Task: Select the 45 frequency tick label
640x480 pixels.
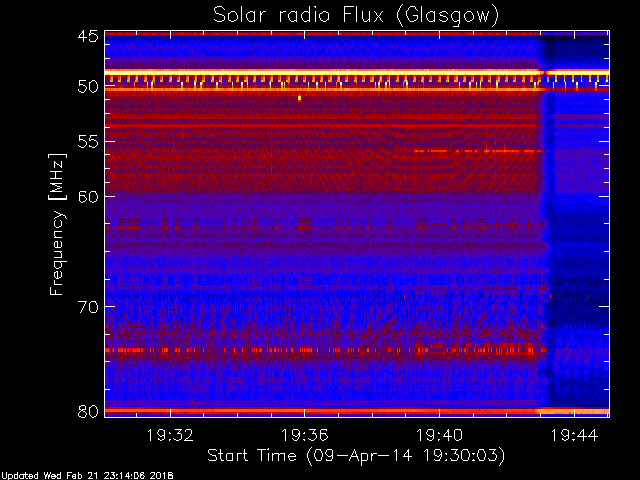Action: pos(88,36)
